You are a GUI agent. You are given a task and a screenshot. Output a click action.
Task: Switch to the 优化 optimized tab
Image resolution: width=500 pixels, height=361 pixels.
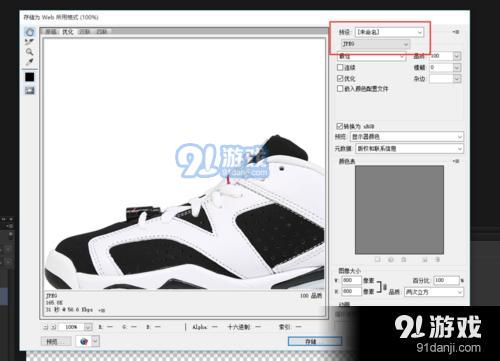(x=68, y=32)
